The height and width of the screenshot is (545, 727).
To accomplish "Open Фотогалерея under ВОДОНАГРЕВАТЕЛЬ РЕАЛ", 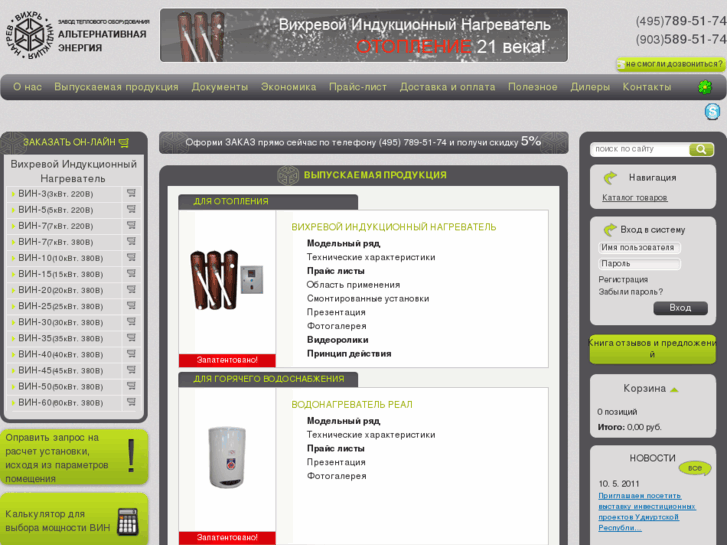I will (337, 476).
